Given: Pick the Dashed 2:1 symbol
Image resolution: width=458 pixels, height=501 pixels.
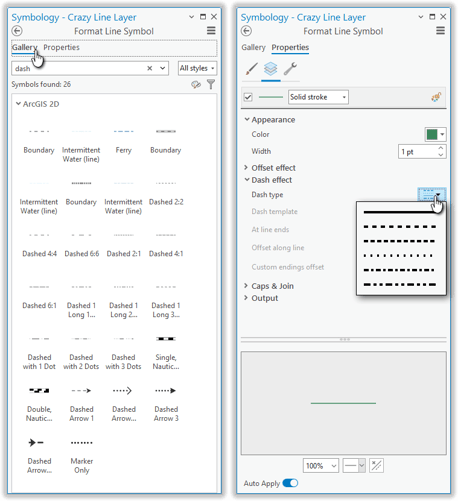Looking at the screenshot, I should pyautogui.click(x=124, y=245).
